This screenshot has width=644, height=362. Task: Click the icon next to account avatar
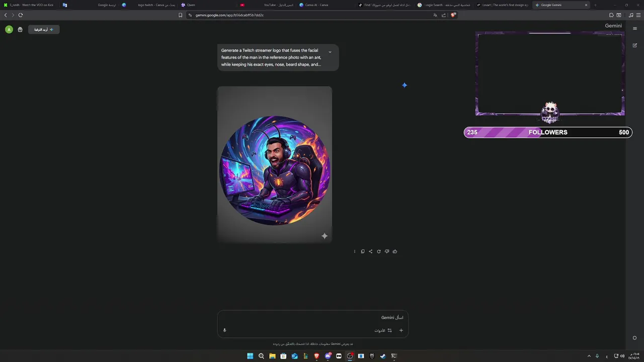point(20,30)
